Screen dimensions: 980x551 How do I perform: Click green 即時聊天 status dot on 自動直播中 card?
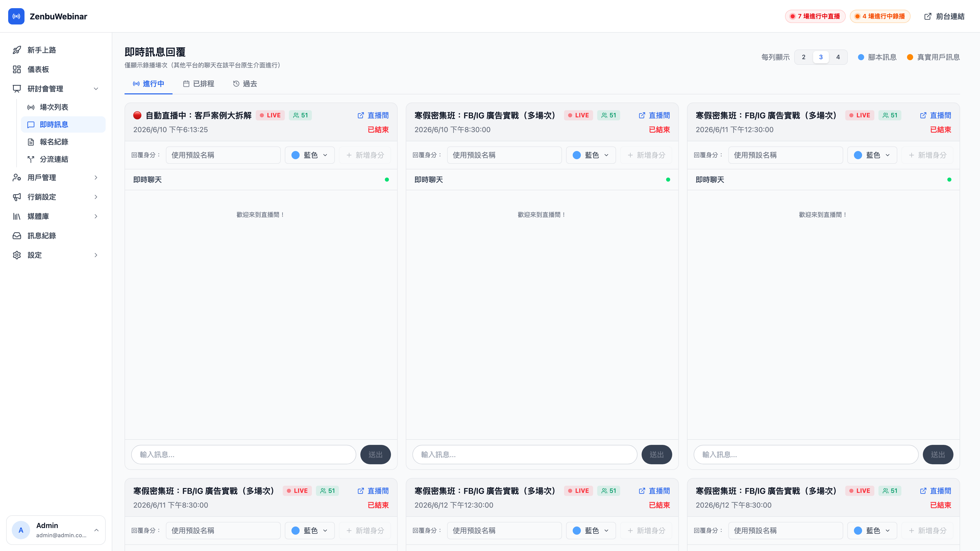click(387, 180)
